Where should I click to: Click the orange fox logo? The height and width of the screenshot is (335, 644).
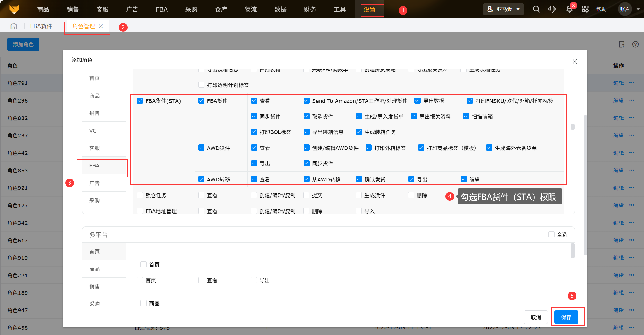(x=14, y=9)
